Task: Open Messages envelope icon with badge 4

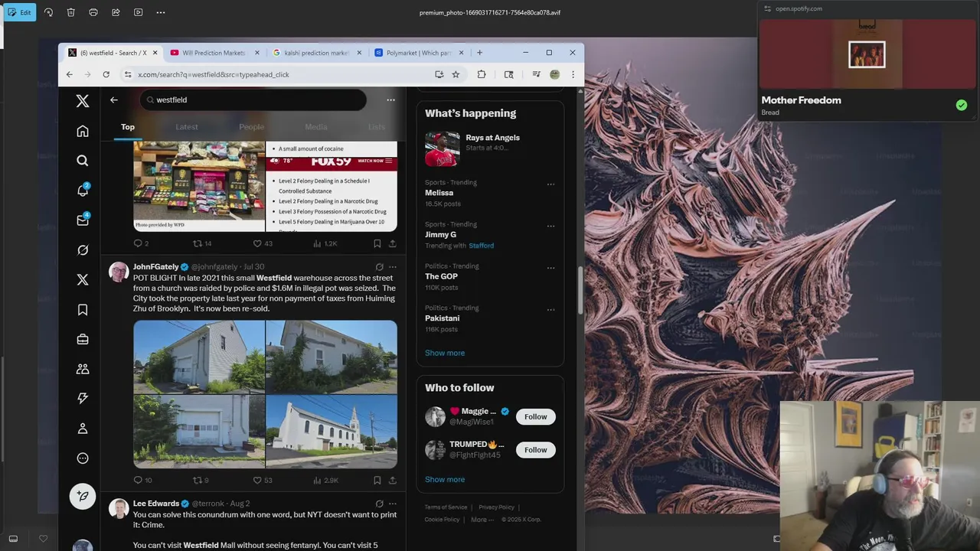Action: coord(83,220)
